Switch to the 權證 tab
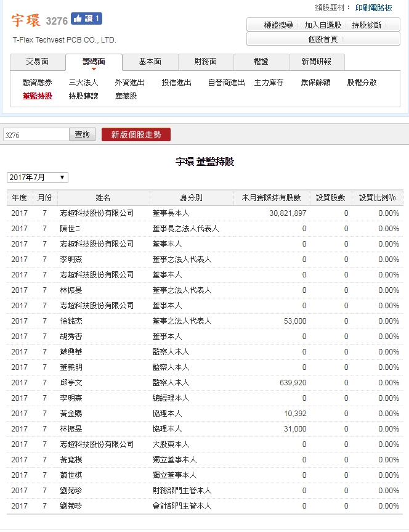Screen dimensions: 409x532 click(261, 62)
